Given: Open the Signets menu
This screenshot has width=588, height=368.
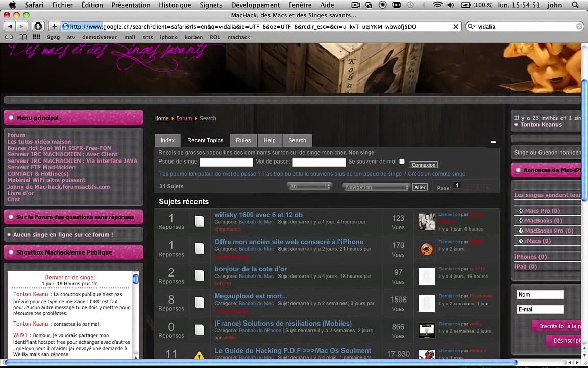Looking at the screenshot, I should point(211,5).
